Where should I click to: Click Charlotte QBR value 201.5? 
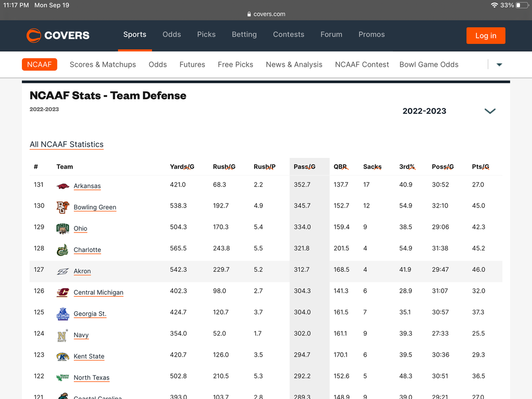tap(342, 248)
